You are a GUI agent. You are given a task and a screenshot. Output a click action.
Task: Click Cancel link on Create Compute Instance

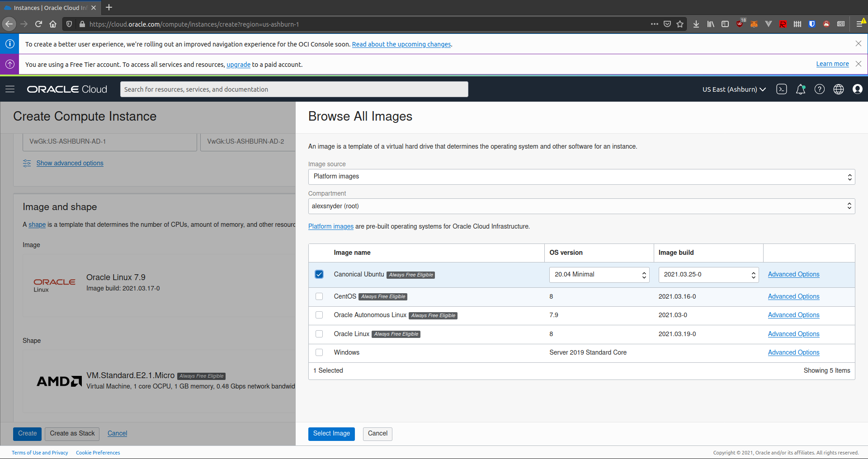click(117, 433)
